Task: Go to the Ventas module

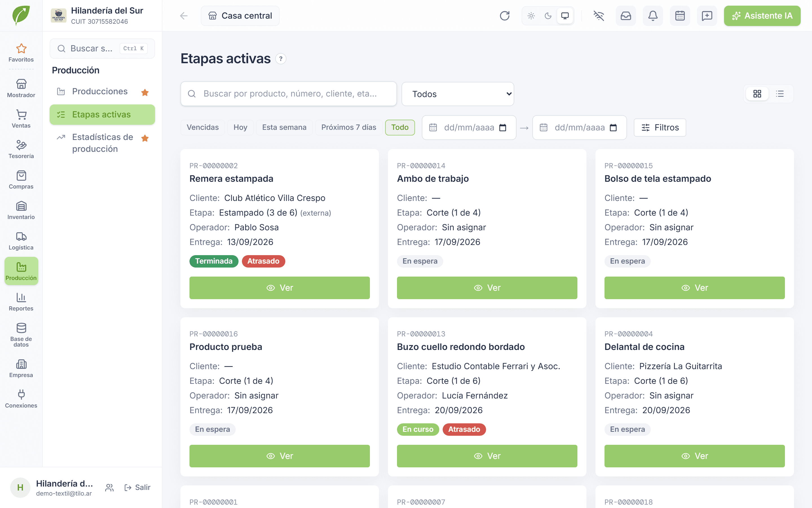Action: (21, 119)
